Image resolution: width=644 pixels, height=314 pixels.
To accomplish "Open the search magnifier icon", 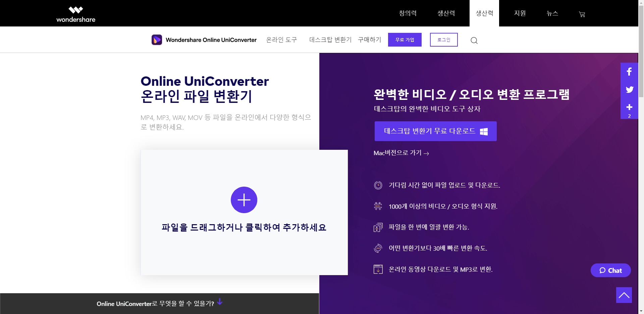I will coord(474,41).
